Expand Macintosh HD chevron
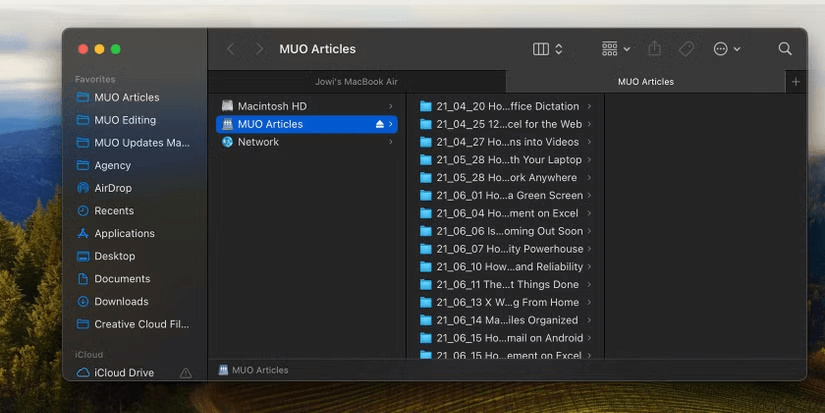Image resolution: width=825 pixels, height=413 pixels. (x=390, y=106)
